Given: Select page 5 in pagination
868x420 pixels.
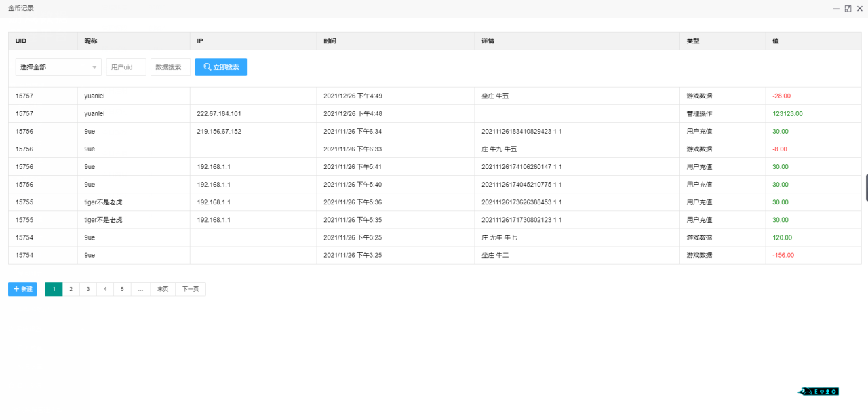Looking at the screenshot, I should pyautogui.click(x=122, y=289).
